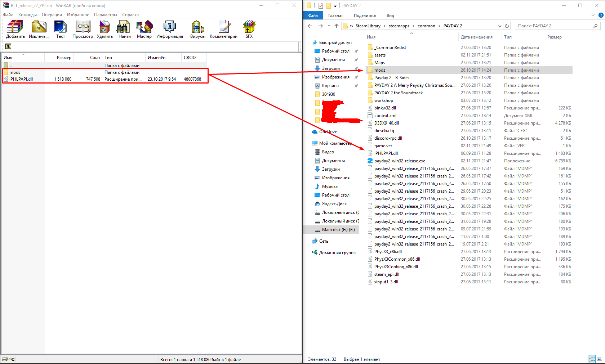Open the Избранное menu in WinRAR
The height and width of the screenshot is (364, 605).
(x=78, y=15)
